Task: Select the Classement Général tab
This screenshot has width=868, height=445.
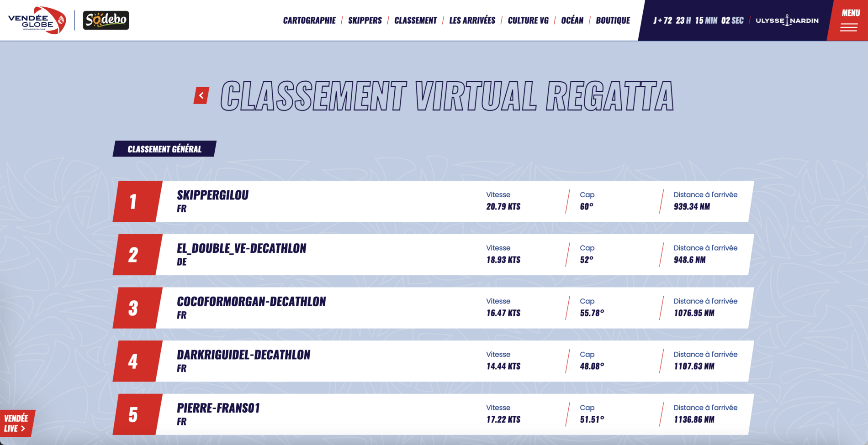Action: tap(164, 149)
